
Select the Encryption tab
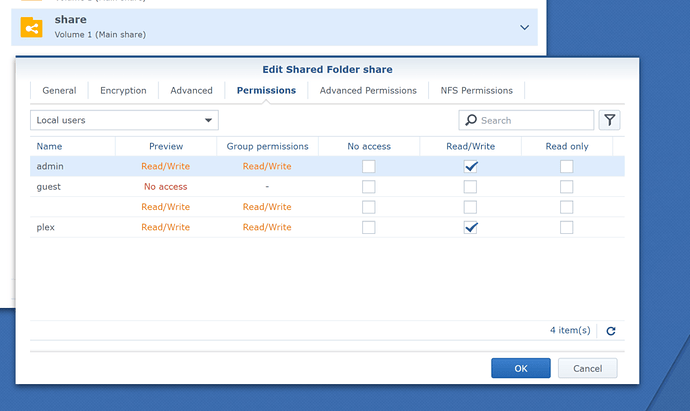point(123,91)
